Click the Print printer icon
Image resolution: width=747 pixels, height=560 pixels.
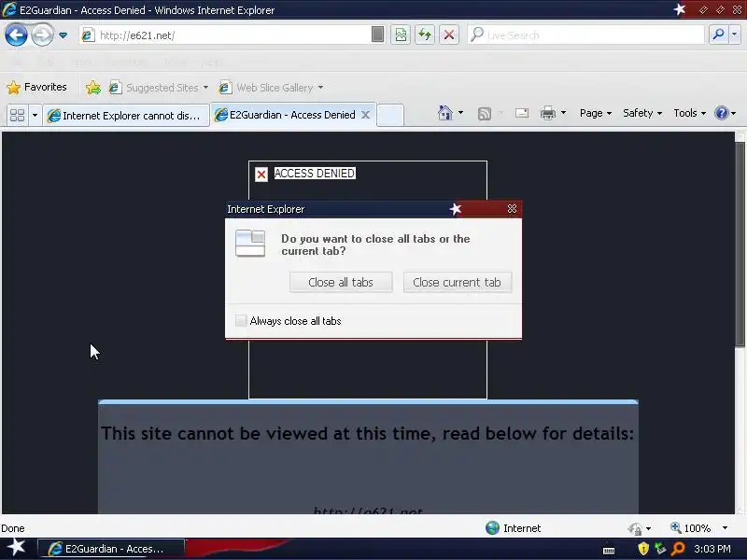click(548, 113)
